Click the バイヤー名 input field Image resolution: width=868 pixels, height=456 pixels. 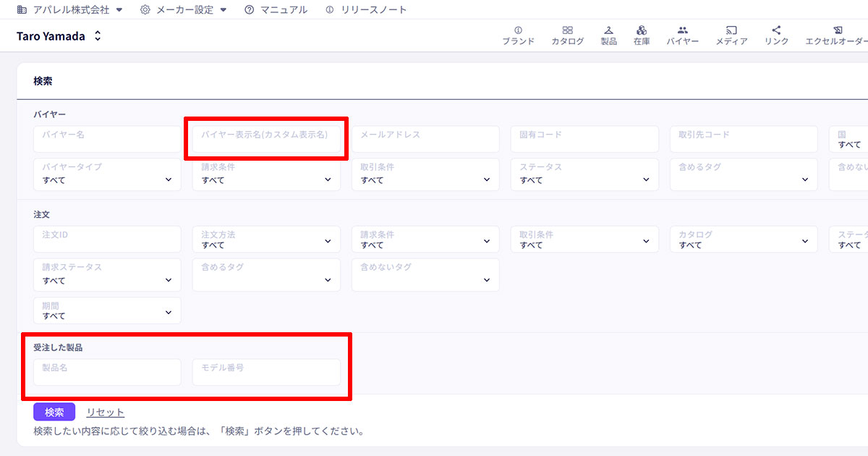[x=107, y=139]
